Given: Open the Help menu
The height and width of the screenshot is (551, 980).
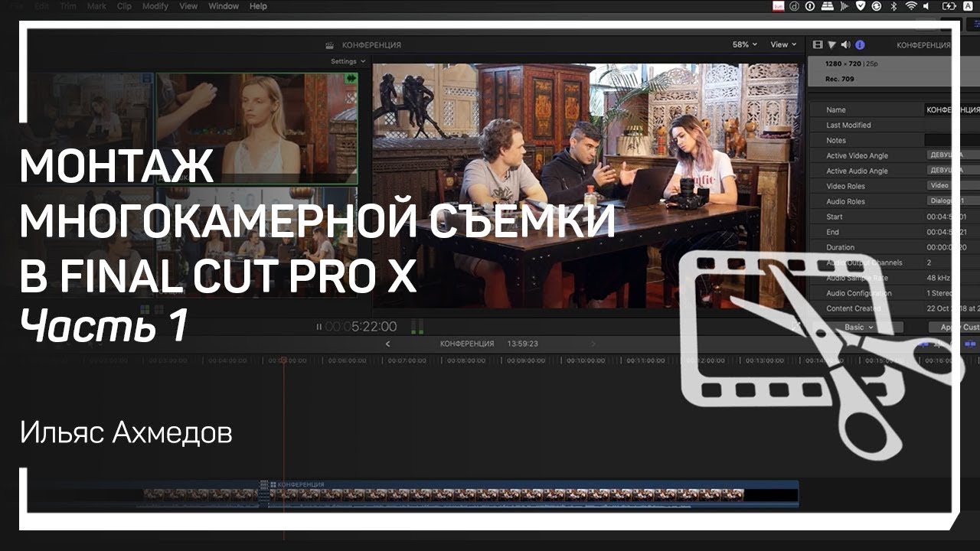Looking at the screenshot, I should [x=258, y=6].
